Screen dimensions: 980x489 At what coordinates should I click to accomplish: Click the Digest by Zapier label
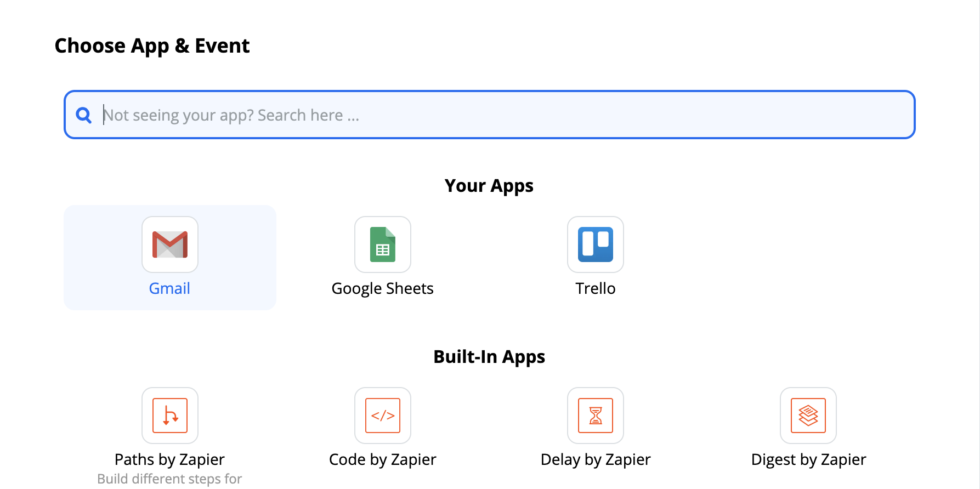coord(808,459)
